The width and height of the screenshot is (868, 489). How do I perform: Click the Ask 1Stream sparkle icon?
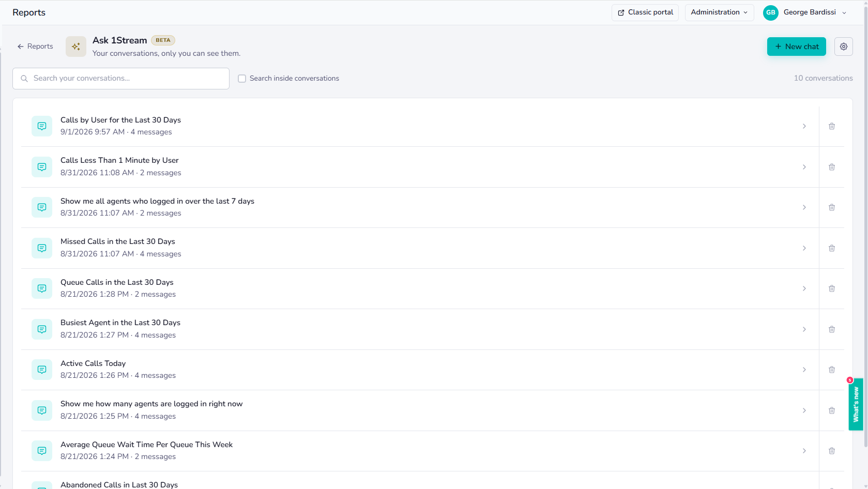(76, 47)
